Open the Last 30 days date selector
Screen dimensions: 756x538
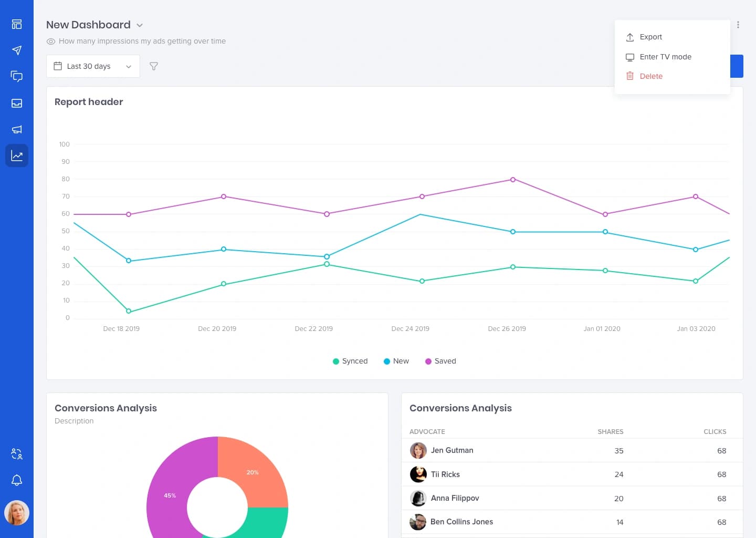click(x=92, y=66)
